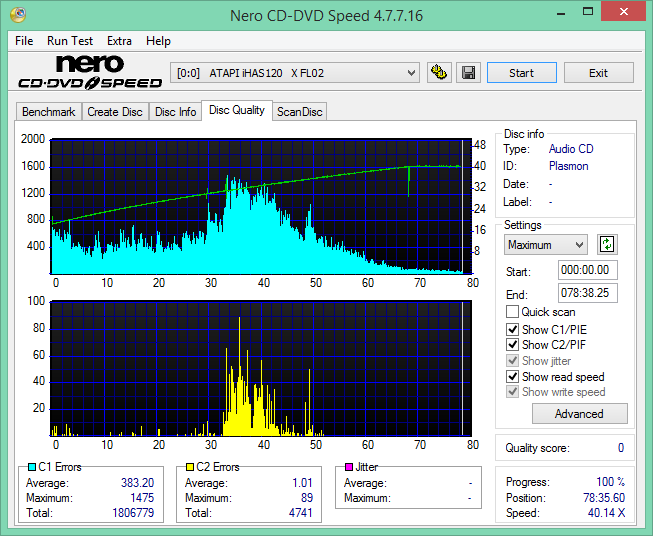Click the Quality score value 0
Image resolution: width=653 pixels, height=536 pixels.
pos(621,448)
